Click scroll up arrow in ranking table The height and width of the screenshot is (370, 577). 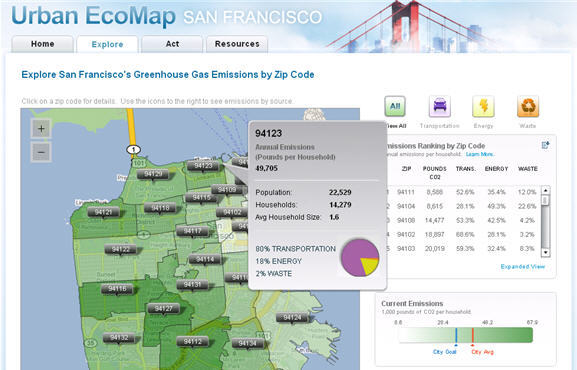[x=545, y=190]
